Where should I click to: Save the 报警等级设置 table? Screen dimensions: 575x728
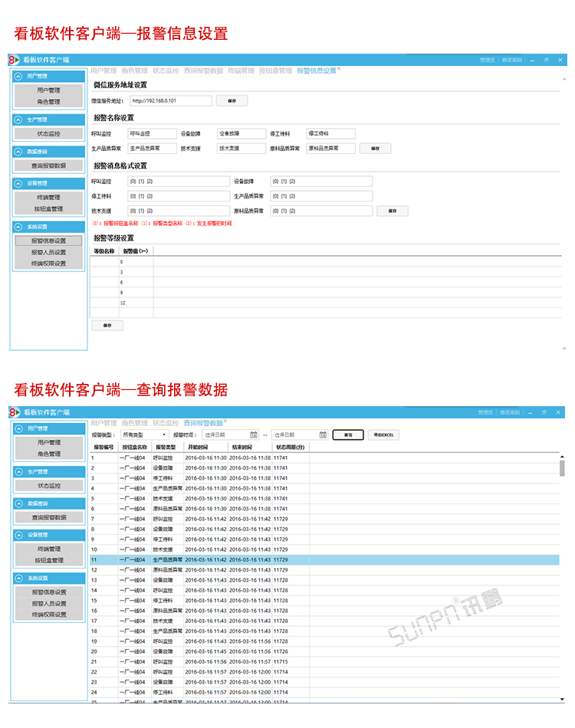click(107, 325)
